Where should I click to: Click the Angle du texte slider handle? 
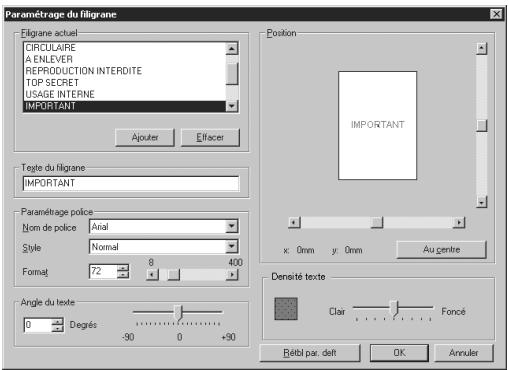coord(179,313)
